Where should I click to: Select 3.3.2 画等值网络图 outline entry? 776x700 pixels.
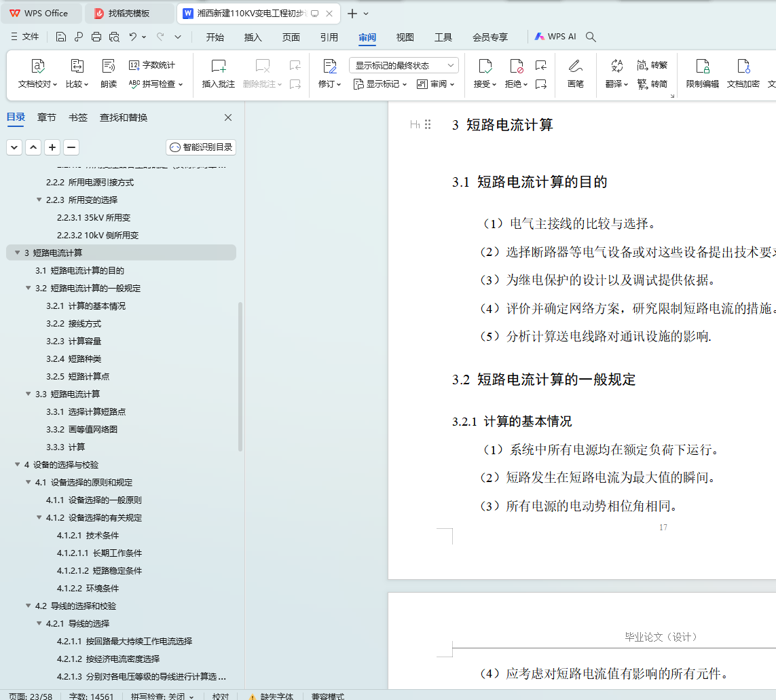click(81, 429)
